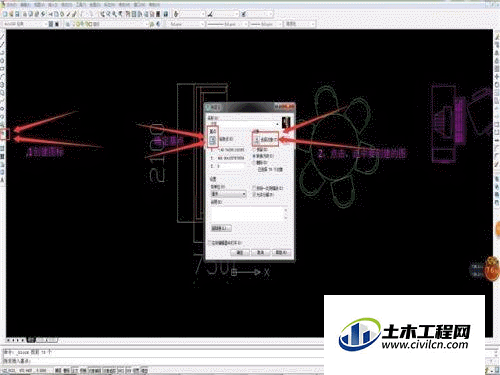Switch to the Model tab
This screenshot has width=500, height=375.
(x=31, y=340)
